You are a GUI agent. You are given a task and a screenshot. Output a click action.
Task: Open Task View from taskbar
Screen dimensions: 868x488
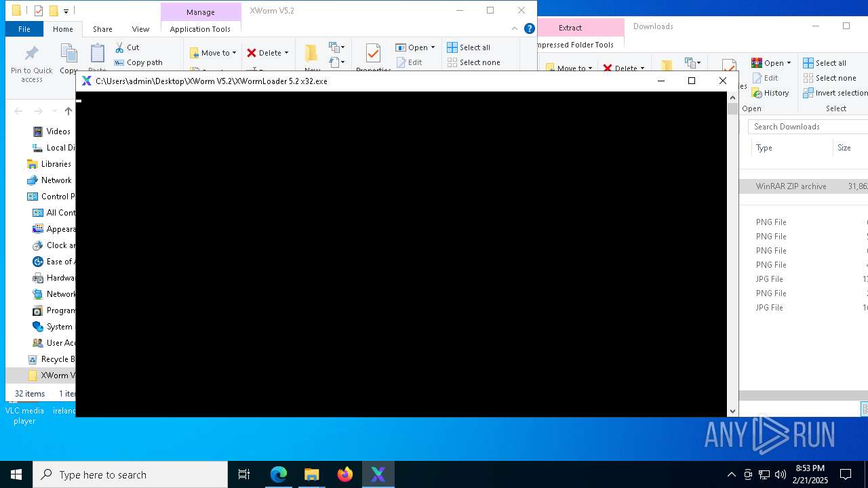[244, 474]
